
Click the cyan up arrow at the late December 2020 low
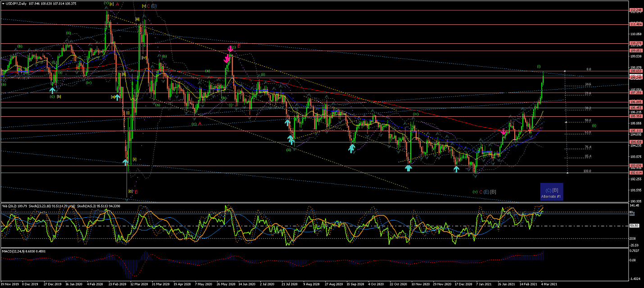[456, 169]
